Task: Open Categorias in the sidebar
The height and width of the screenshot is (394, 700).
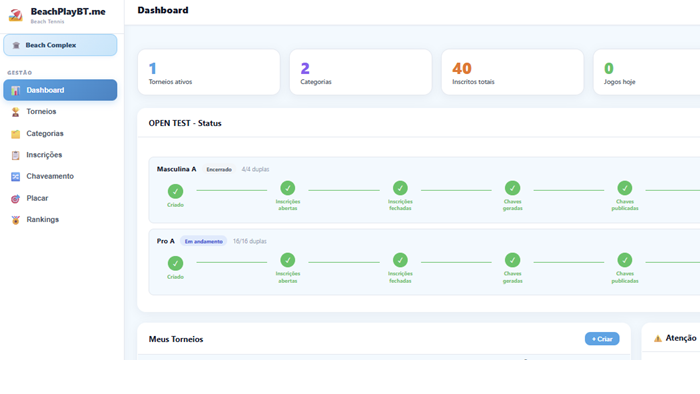Action: pyautogui.click(x=60, y=133)
